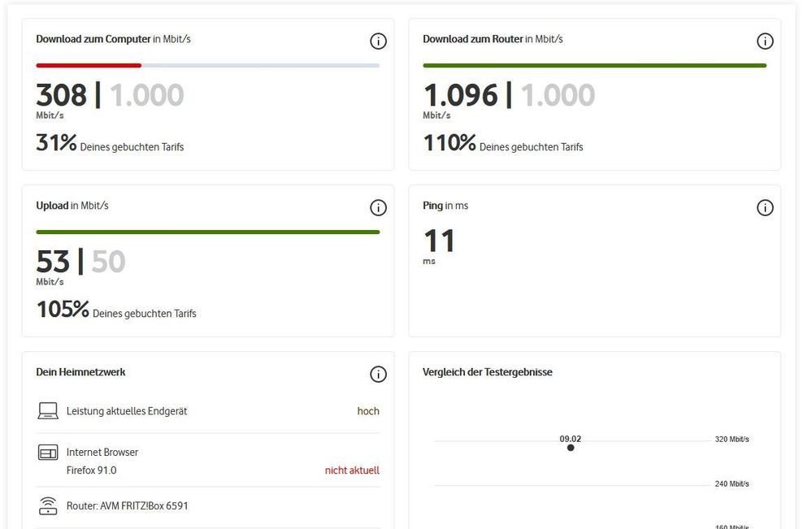Click the green Upload progress bar
This screenshot has width=812, height=529.
pyautogui.click(x=207, y=232)
